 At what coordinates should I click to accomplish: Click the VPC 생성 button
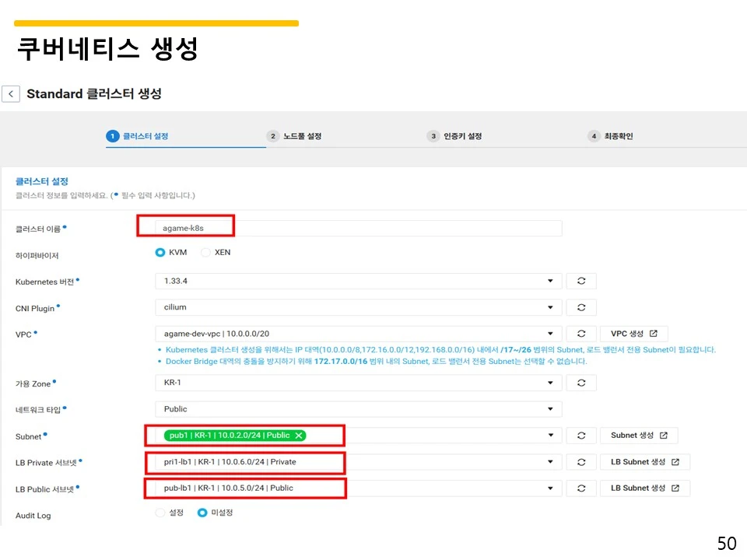click(x=633, y=334)
